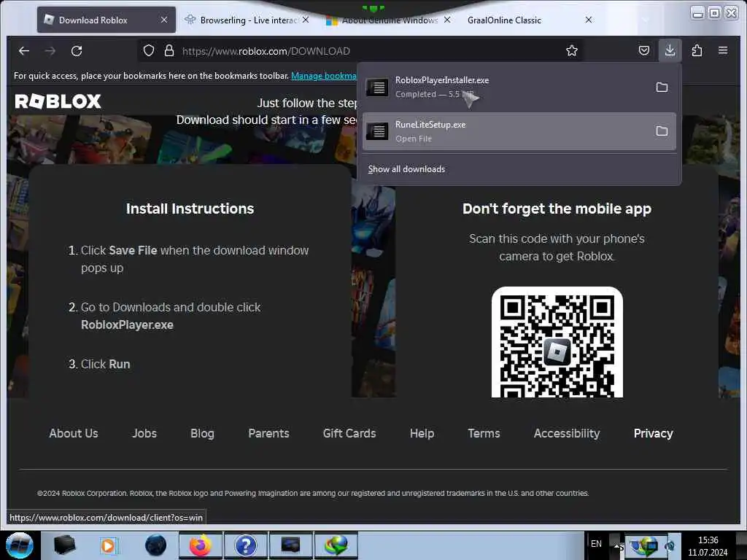This screenshot has height=560, width=747.
Task: Show RobloxPlayerInstaller.exe in its folder
Action: pyautogui.click(x=662, y=87)
